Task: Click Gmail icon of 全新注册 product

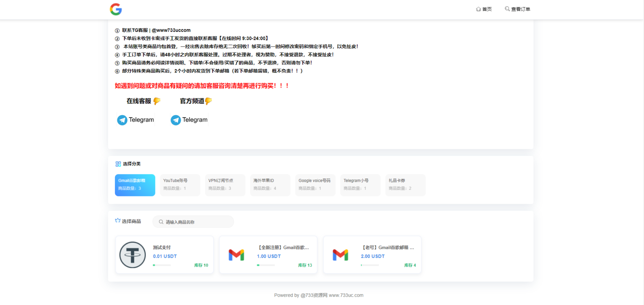Action: point(236,255)
